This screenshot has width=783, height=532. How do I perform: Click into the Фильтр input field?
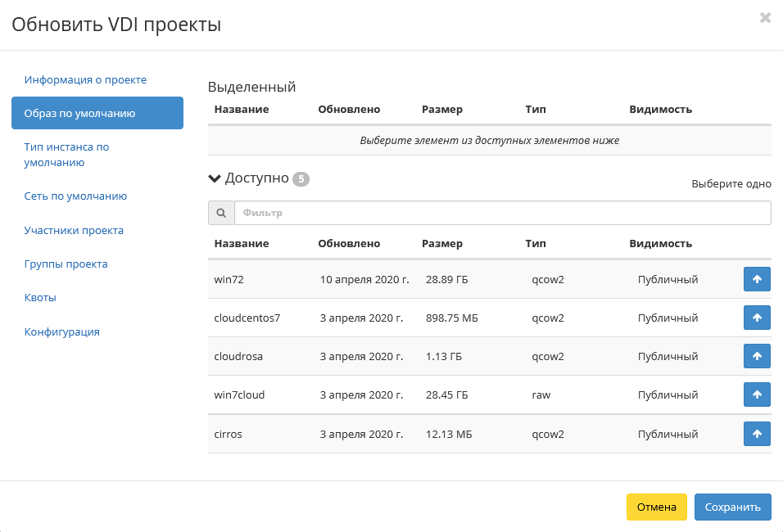point(502,213)
